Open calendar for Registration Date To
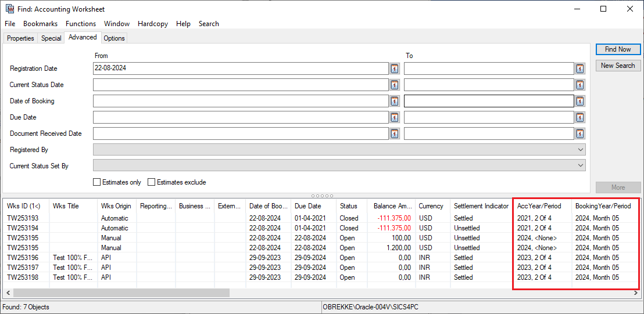 pos(579,68)
